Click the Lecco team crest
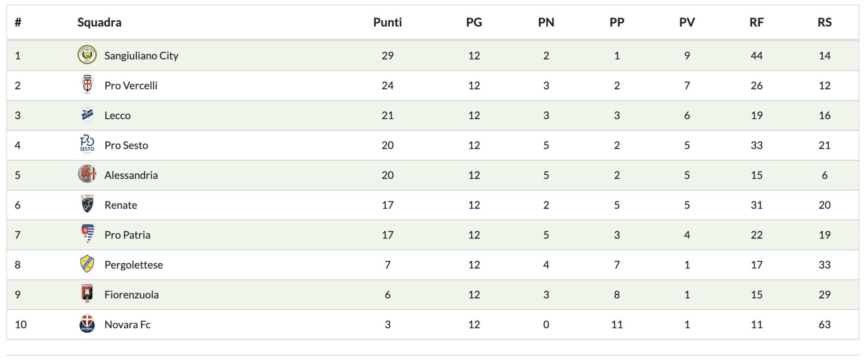The width and height of the screenshot is (868, 363). (87, 115)
